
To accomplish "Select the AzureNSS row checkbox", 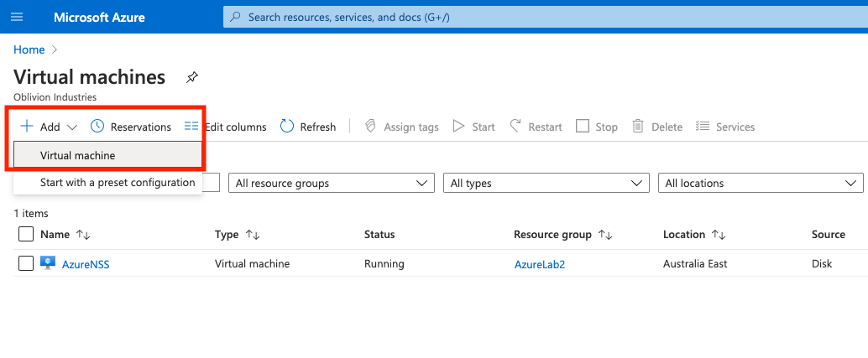I will click(26, 263).
